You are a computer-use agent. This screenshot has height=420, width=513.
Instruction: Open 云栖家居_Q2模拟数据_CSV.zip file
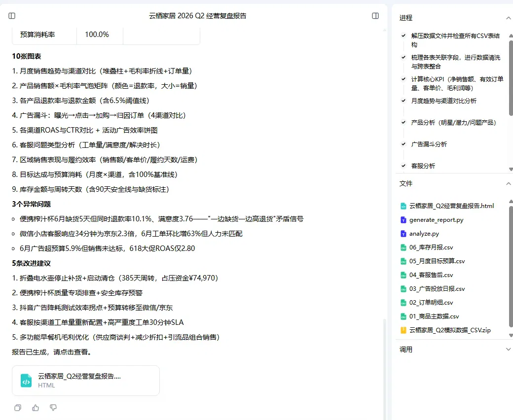[450, 330]
